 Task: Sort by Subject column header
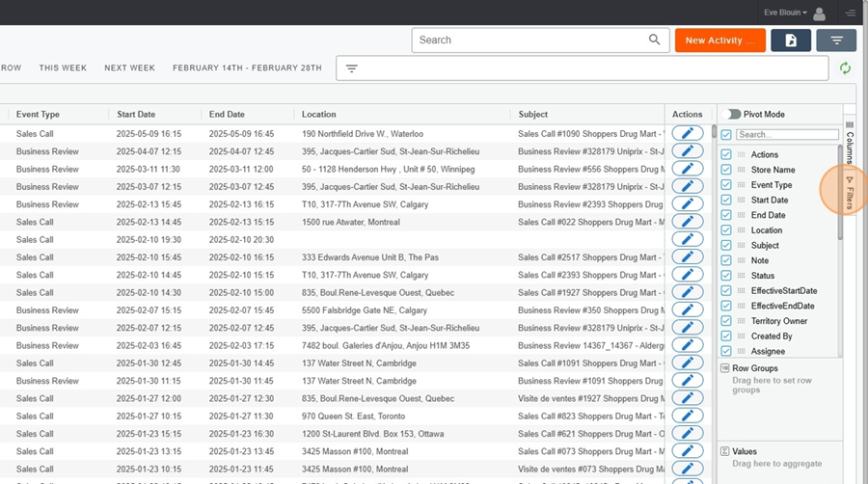point(532,114)
